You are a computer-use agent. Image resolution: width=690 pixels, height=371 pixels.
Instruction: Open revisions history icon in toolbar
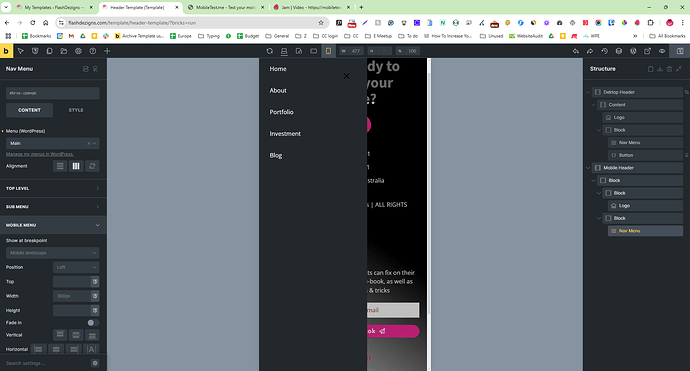point(605,51)
